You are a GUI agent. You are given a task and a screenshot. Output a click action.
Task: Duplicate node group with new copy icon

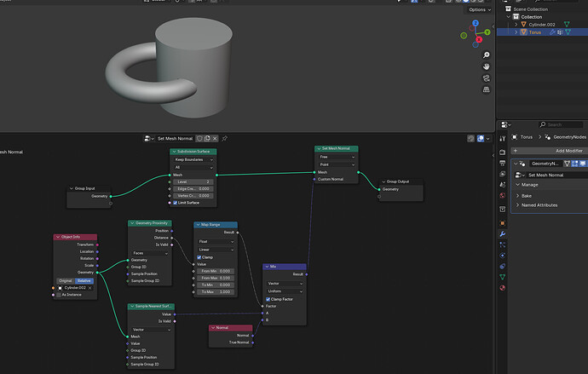[207, 139]
